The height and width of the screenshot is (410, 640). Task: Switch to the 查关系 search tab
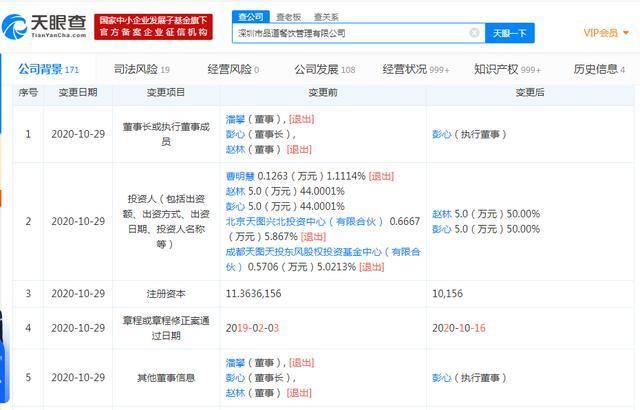click(326, 17)
